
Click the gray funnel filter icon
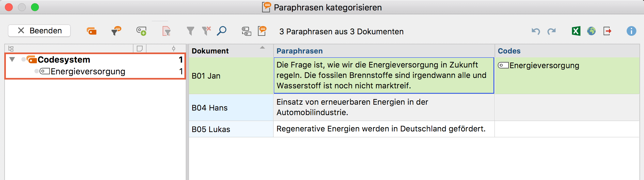pos(190,31)
